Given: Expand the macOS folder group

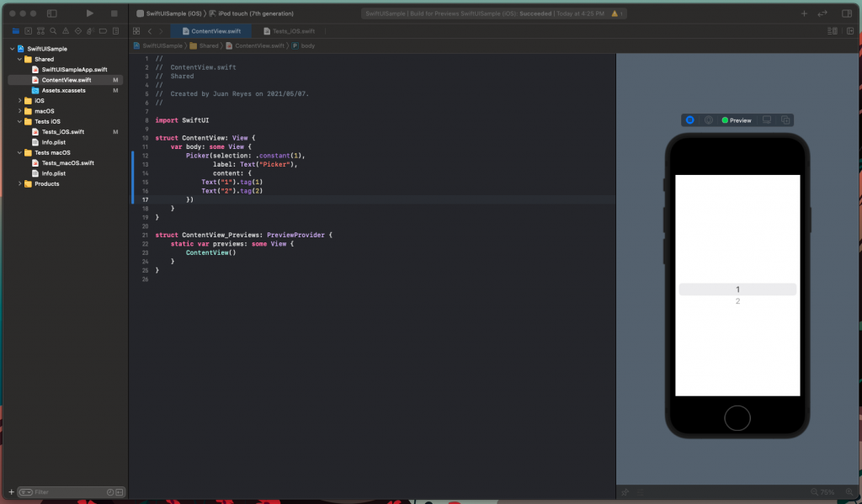Looking at the screenshot, I should click(x=19, y=110).
